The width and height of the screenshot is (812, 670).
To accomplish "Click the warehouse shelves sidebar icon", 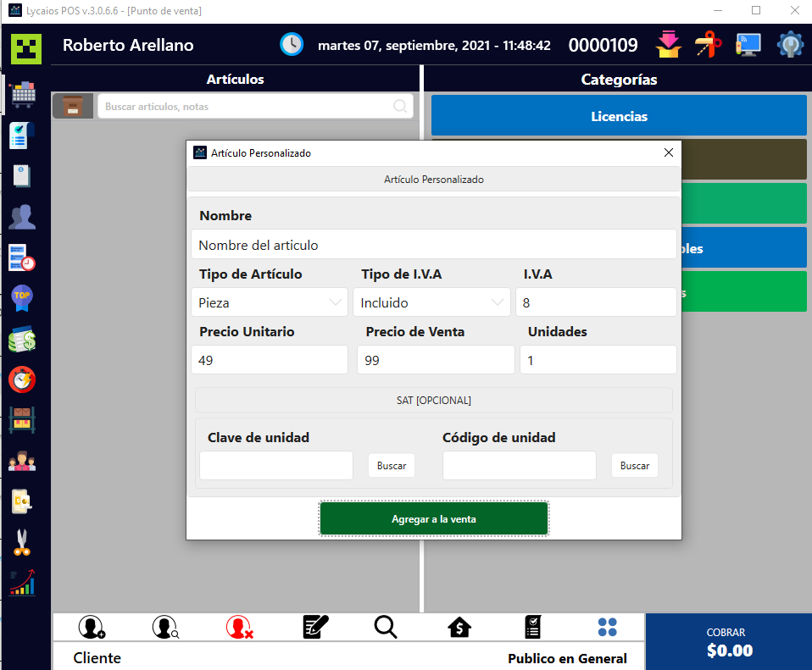I will 23,420.
